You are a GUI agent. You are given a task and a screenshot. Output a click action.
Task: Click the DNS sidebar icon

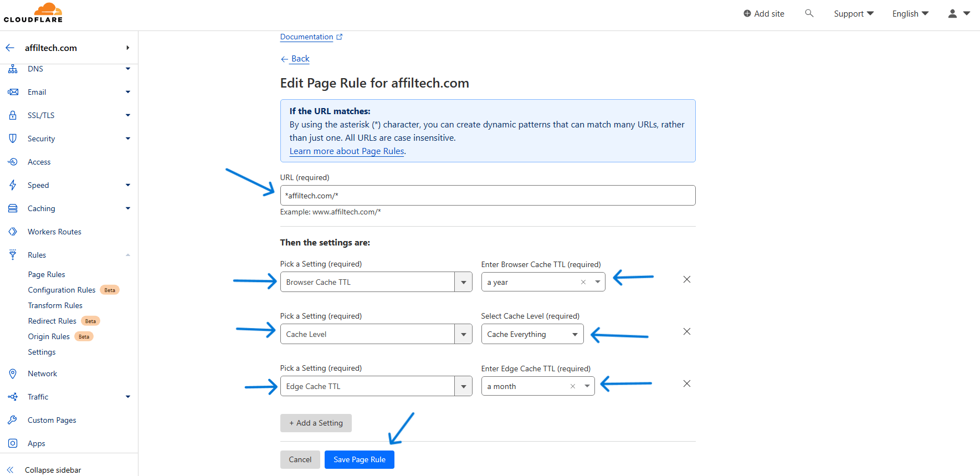tap(13, 69)
